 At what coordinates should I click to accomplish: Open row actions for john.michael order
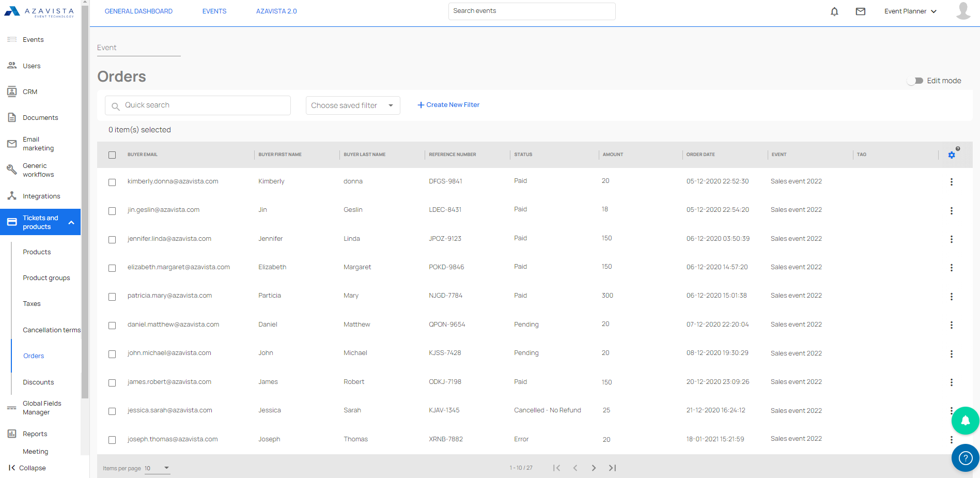(x=952, y=354)
